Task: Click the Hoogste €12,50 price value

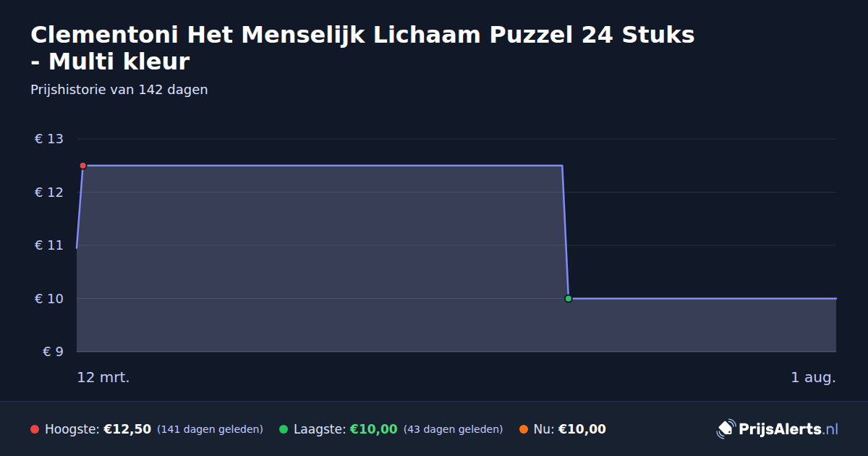Action: (127, 429)
